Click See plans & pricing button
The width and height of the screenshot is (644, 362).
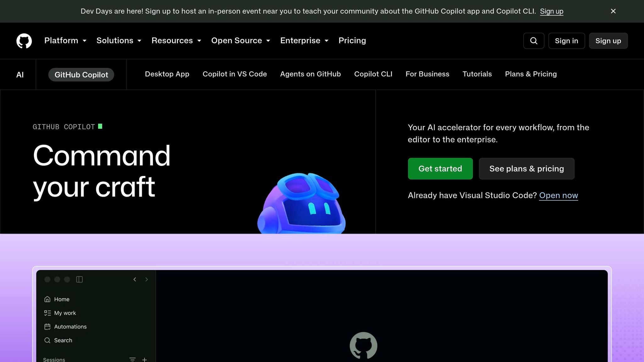point(527,169)
